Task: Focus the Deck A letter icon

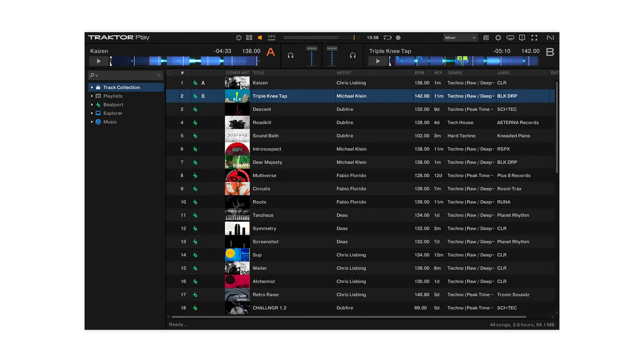Action: point(270,52)
